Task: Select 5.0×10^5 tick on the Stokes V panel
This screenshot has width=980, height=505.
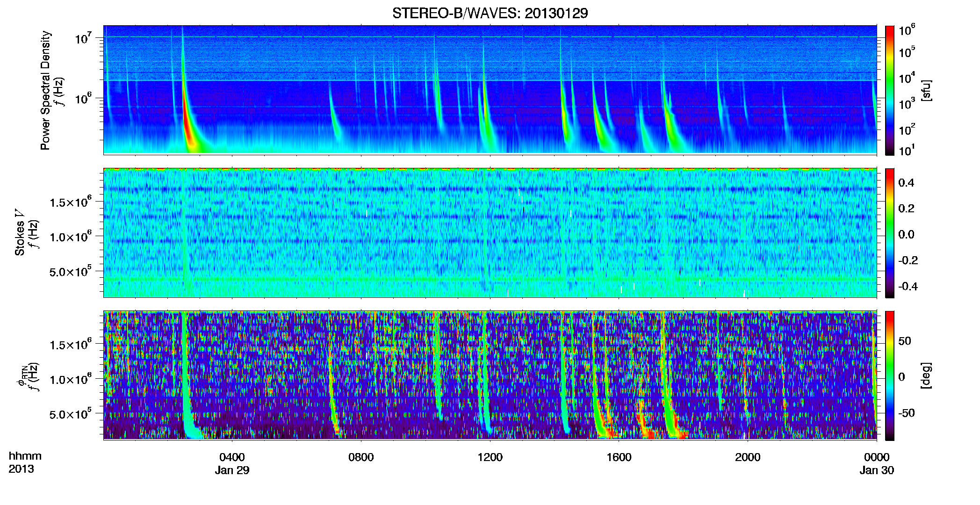Action: coord(70,271)
